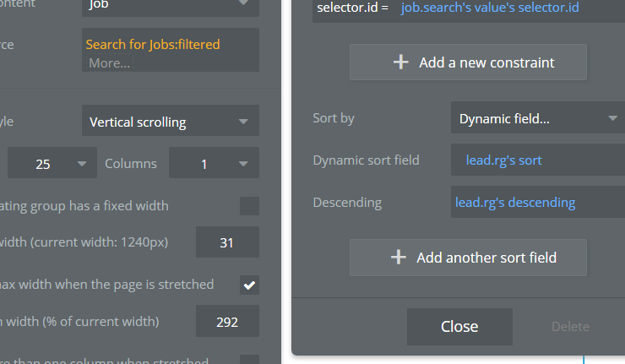Image resolution: width=625 pixels, height=364 pixels.
Task: Click Add another sort field button
Action: tap(468, 258)
